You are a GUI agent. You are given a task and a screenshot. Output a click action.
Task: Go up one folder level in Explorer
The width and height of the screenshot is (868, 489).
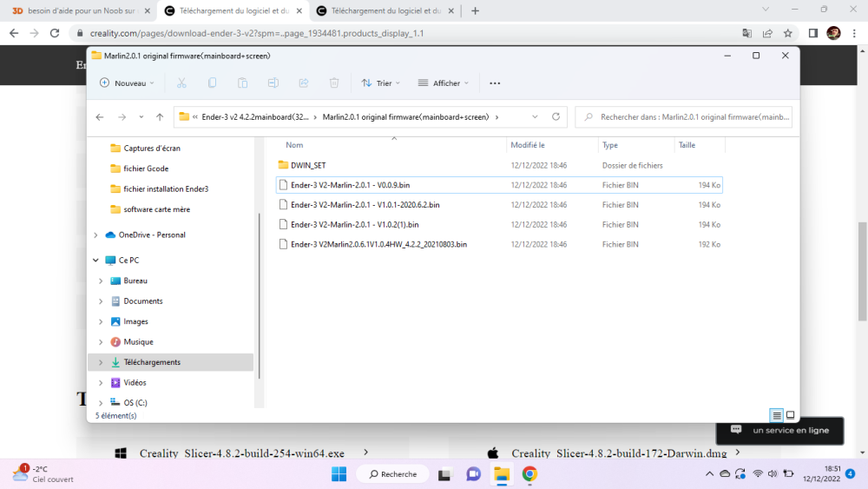[x=160, y=117]
